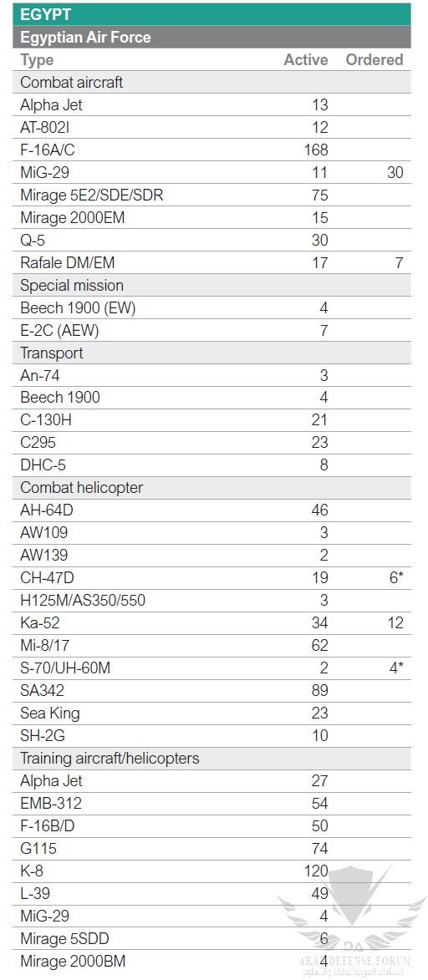This screenshot has height=980, width=428.
Task: Select the Combat aircraft section row
Action: pos(211,83)
